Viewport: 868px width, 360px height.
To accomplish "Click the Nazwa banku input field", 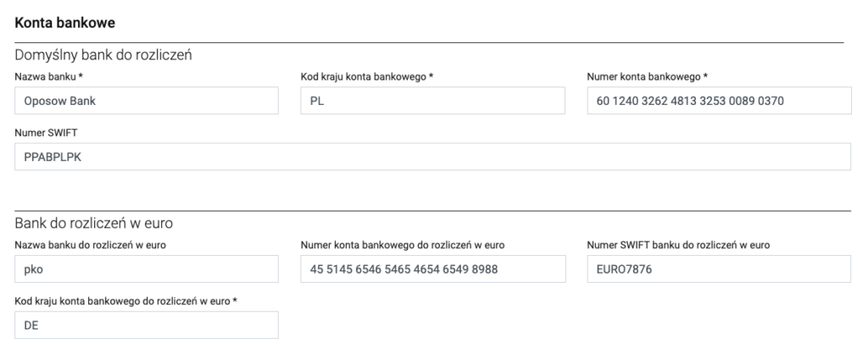I will click(x=147, y=102).
